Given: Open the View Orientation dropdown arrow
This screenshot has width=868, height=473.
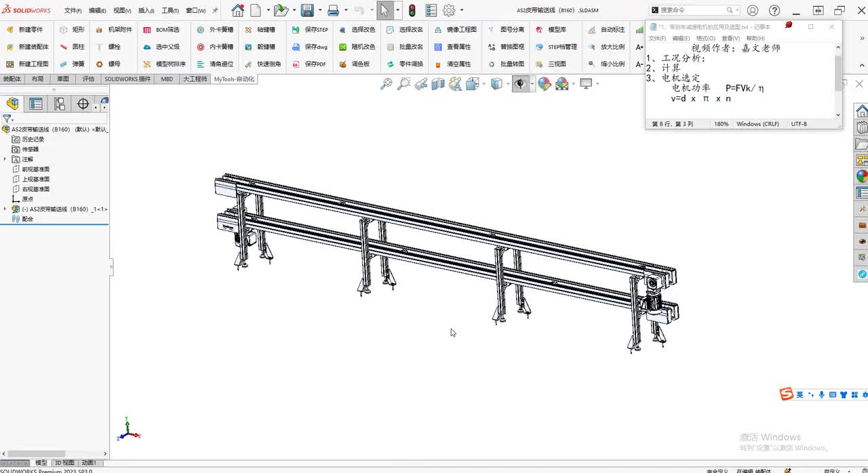Looking at the screenshot, I should [x=486, y=84].
